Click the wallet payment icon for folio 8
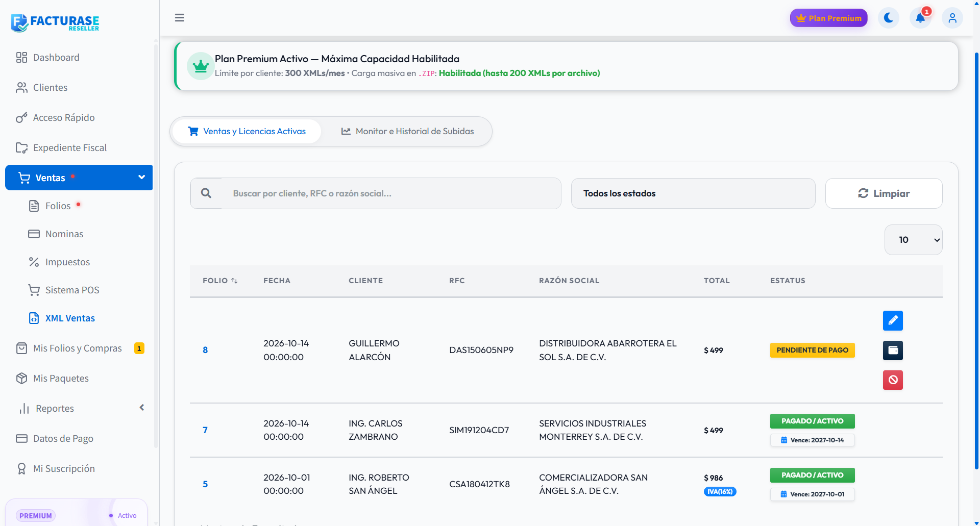Screen dimensions: 980x526 pos(893,350)
